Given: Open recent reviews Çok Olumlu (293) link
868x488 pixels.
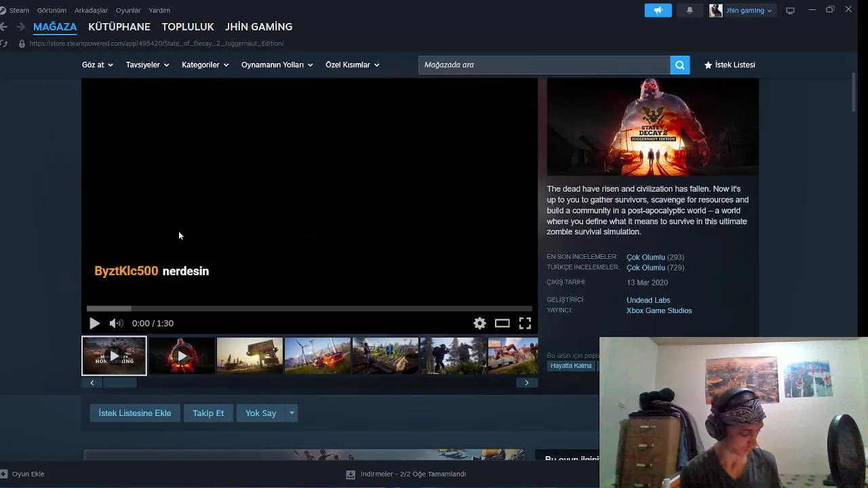Looking at the screenshot, I should point(655,258).
